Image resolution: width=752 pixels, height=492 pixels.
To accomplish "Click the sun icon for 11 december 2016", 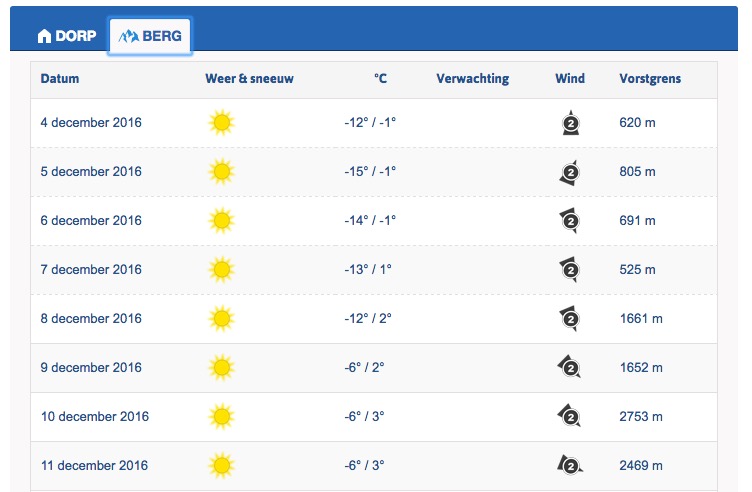I will tap(222, 466).
